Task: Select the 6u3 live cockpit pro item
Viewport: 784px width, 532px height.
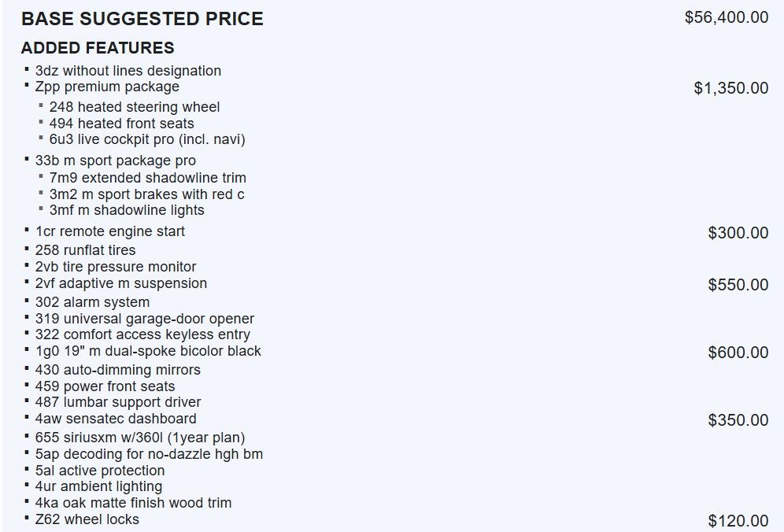Action: click(x=147, y=140)
